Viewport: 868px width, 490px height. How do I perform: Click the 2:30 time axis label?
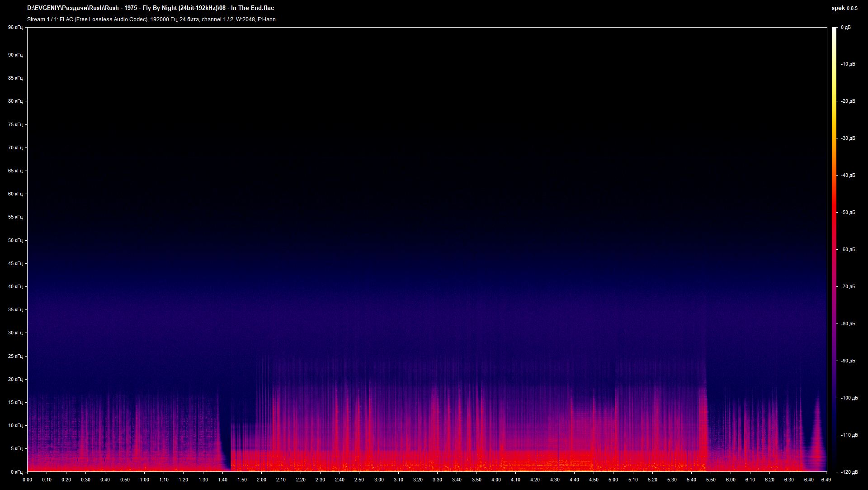320,480
